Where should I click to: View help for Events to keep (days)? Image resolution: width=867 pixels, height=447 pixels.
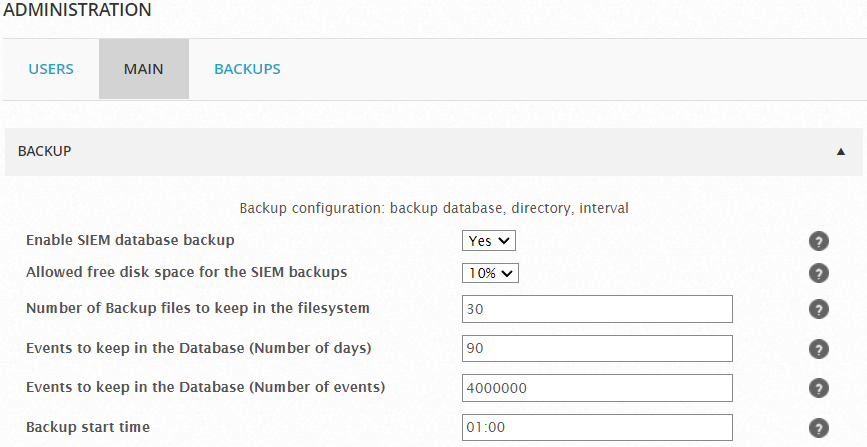(x=818, y=349)
